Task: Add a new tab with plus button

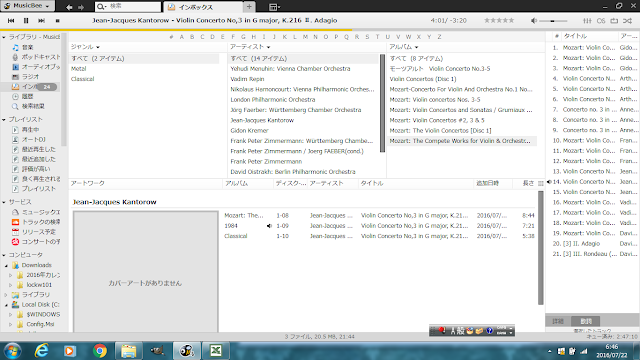Action: coord(249,7)
